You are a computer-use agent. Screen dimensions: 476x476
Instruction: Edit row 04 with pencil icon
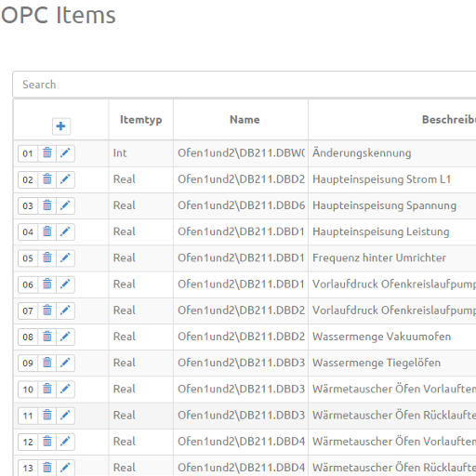coord(65,231)
